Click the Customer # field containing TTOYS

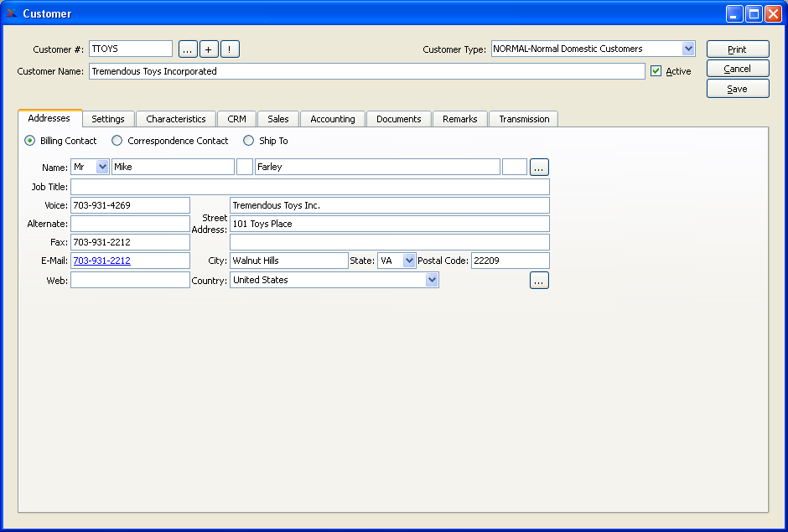131,49
